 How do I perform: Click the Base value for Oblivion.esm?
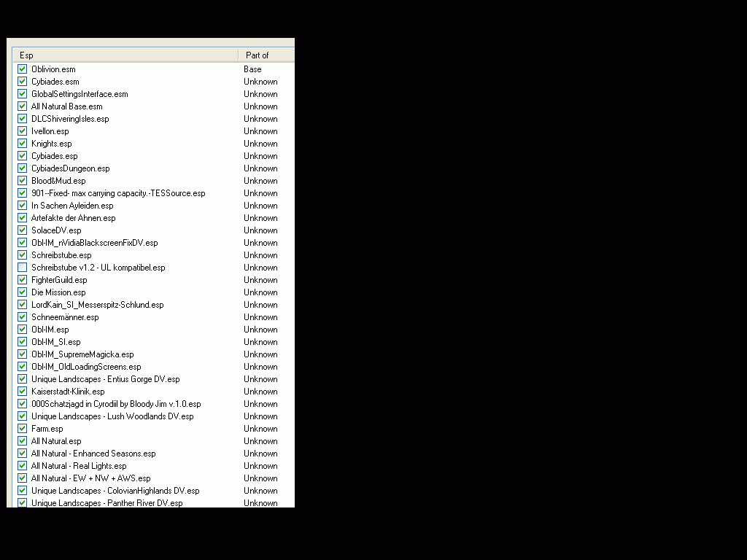(x=252, y=69)
